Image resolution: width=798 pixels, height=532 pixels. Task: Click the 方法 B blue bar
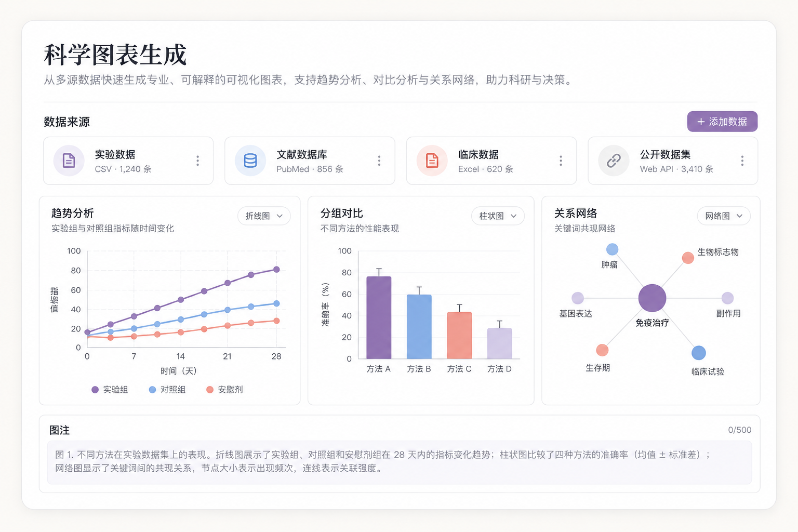(x=419, y=327)
